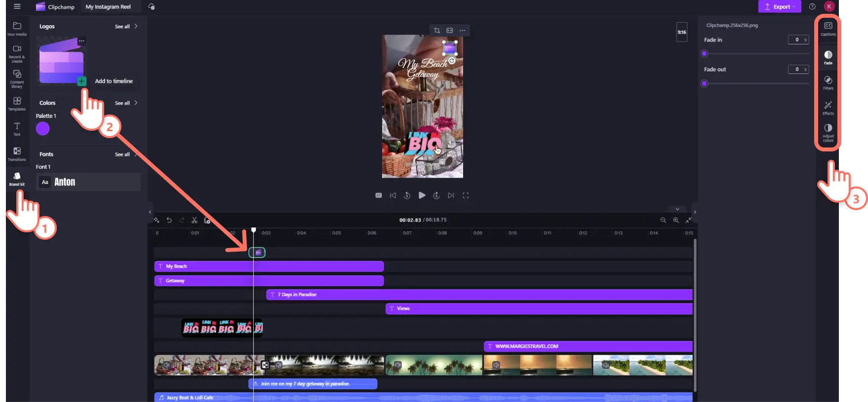
Task: Play the video preview
Action: coord(422,195)
